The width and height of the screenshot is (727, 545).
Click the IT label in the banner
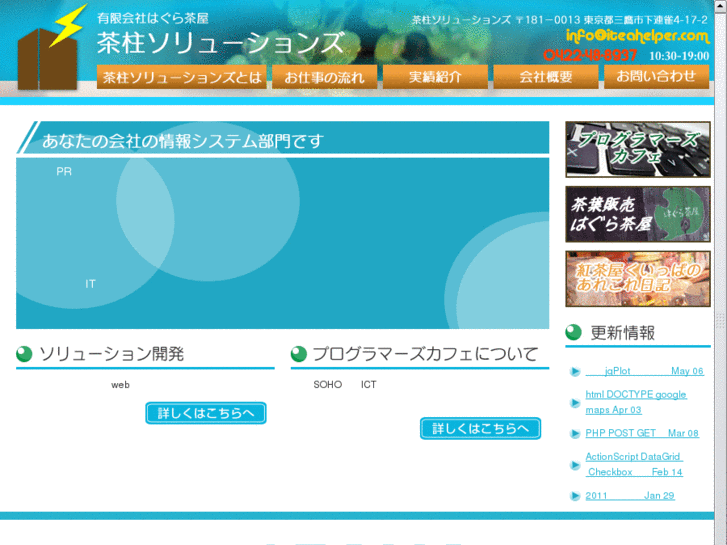90,284
